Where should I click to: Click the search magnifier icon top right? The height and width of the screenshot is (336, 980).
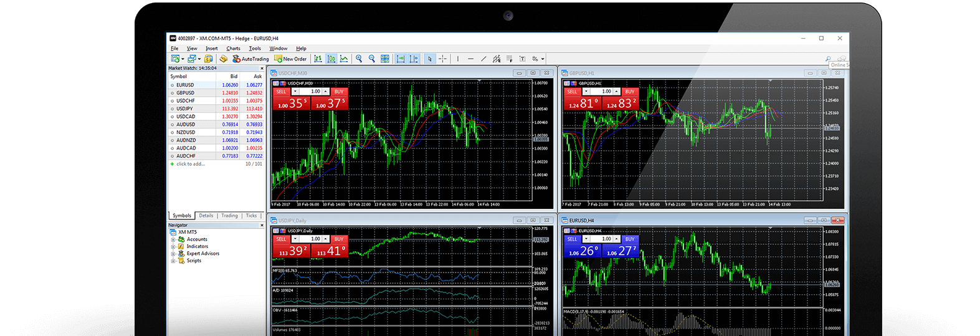(828, 59)
